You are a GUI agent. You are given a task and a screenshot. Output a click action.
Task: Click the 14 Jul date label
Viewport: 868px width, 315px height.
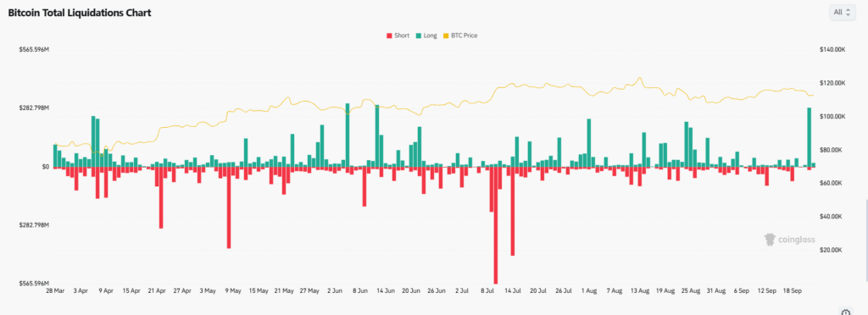513,290
